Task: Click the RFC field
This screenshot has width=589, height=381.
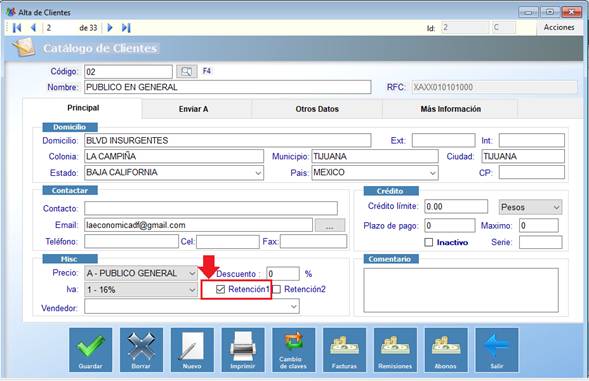Action: (494, 87)
